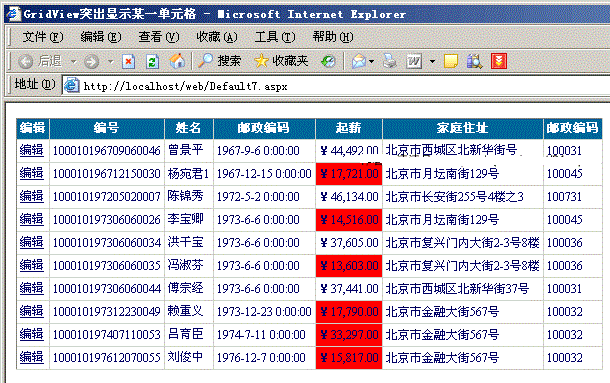Open the 查看(V) menu
Image resolution: width=610 pixels, height=383 pixels.
click(x=159, y=37)
